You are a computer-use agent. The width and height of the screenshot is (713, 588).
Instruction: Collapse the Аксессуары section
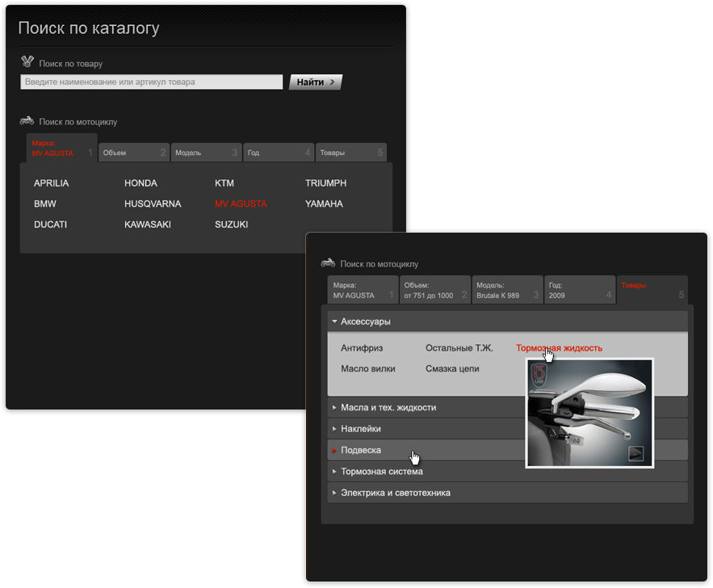click(x=507, y=321)
